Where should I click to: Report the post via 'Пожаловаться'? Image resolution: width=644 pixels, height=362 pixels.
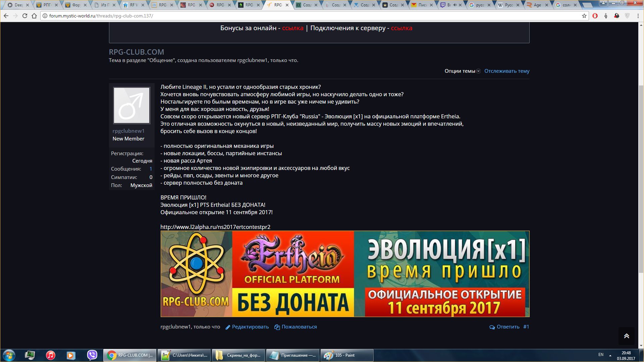coord(299,327)
